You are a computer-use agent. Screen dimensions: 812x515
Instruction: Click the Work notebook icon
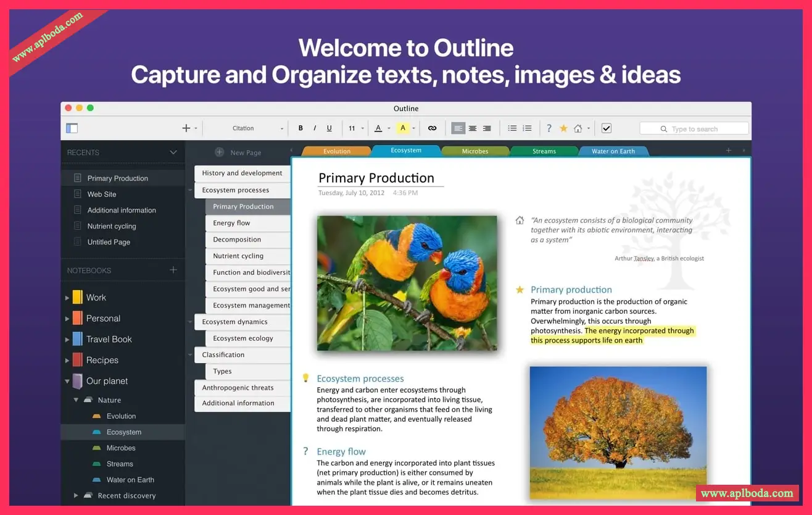pos(77,297)
